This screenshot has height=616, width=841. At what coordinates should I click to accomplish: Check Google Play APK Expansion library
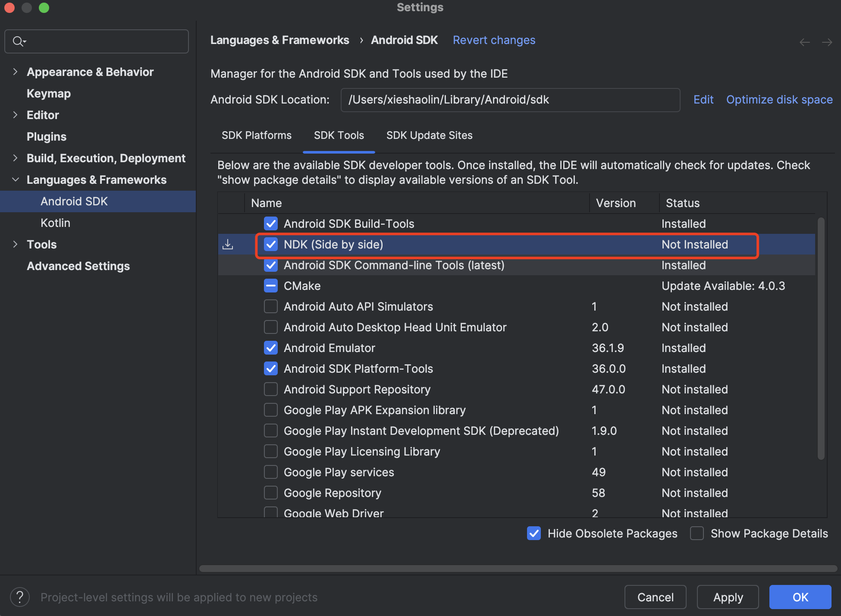pyautogui.click(x=271, y=410)
